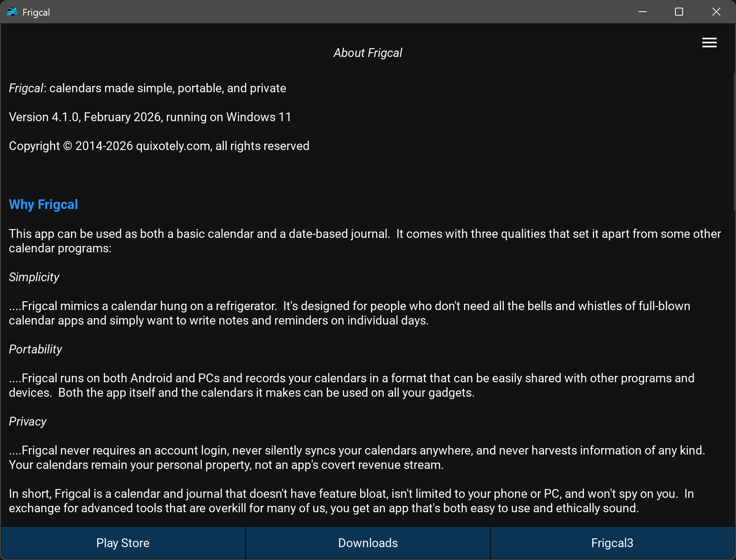The image size is (736, 560).
Task: Open the Play Store button
Action: point(123,543)
